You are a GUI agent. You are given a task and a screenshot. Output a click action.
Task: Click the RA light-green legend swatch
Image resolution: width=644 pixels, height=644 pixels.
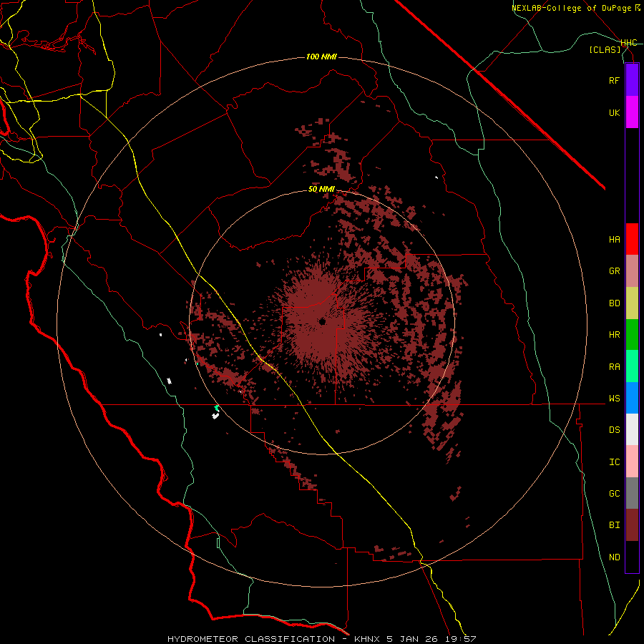click(632, 366)
